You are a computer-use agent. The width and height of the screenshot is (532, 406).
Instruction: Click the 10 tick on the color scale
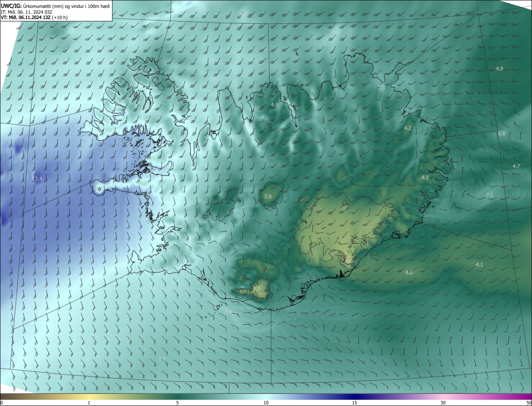[266, 403]
